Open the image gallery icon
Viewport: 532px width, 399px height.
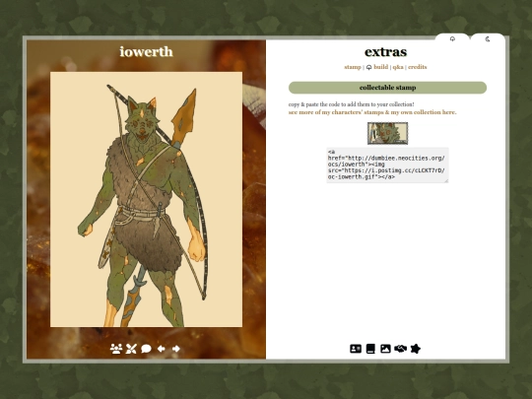pos(385,349)
